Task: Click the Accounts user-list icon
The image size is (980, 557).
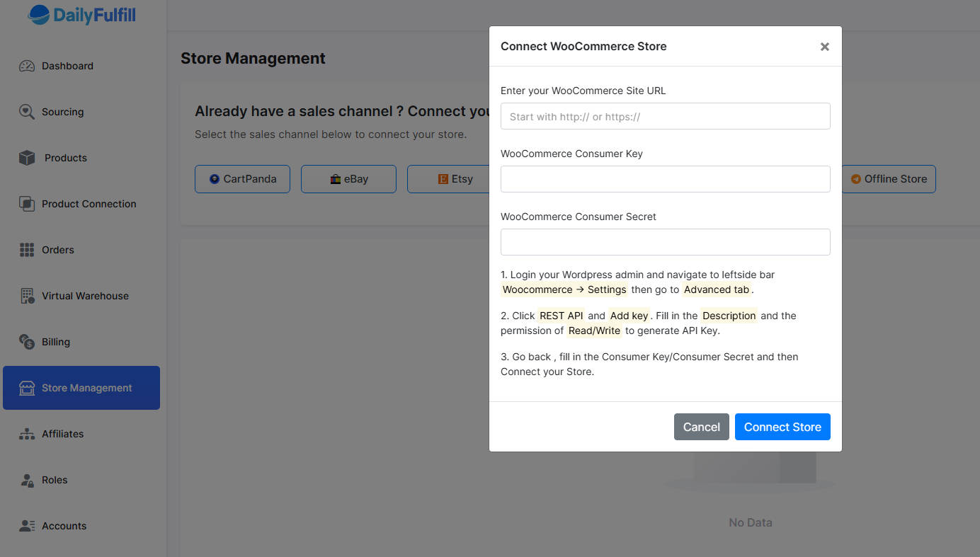Action: (x=27, y=526)
